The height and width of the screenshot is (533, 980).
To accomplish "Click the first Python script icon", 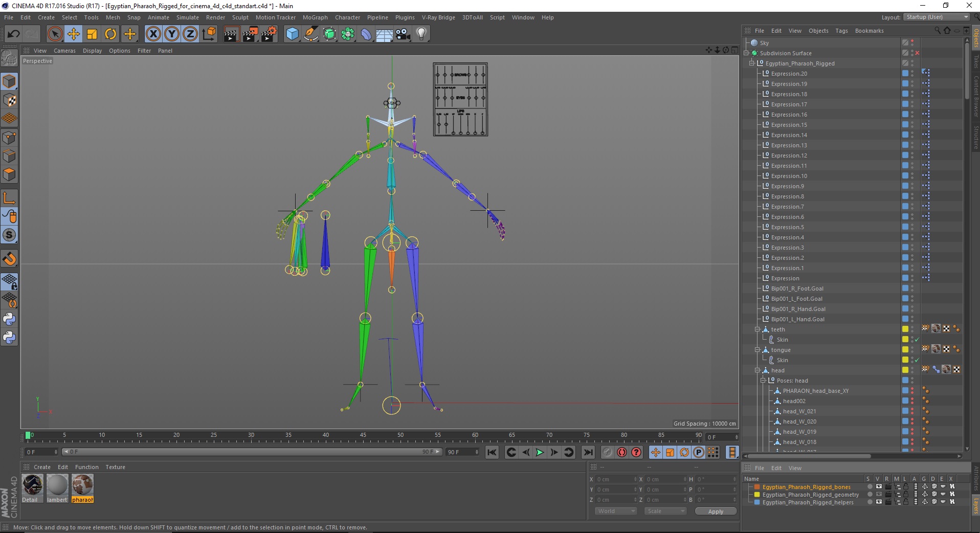I will (9, 319).
